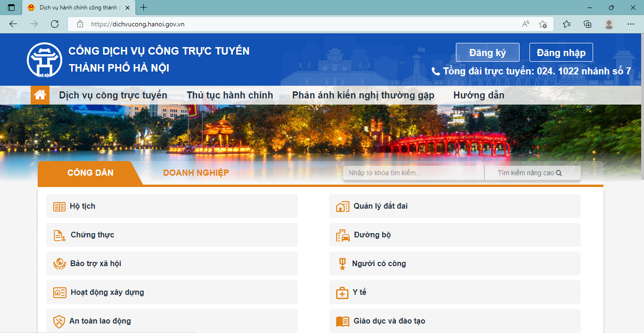The height and width of the screenshot is (333, 644).
Task: Open the An toàn lao động category
Action: [x=172, y=321]
